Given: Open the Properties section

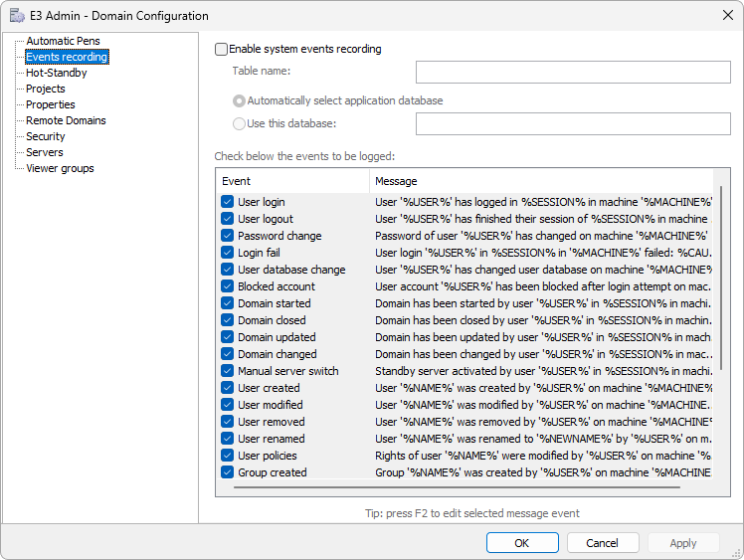Looking at the screenshot, I should tap(51, 104).
